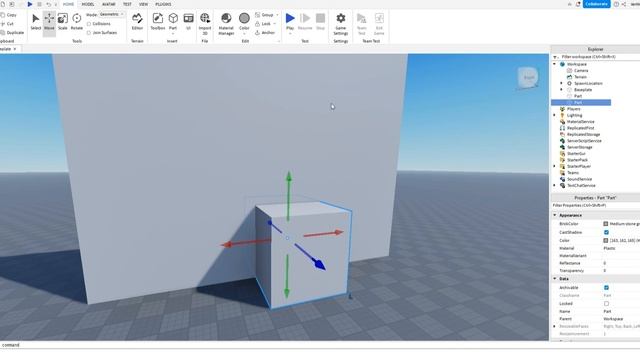
Task: Expand the Baseplate node
Action: 561,89
